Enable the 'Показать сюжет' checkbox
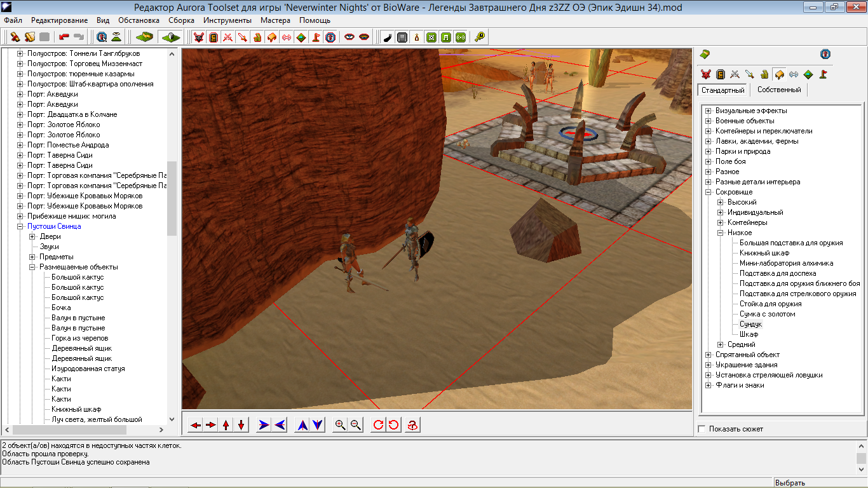Image resolution: width=868 pixels, height=488 pixels. [x=702, y=429]
